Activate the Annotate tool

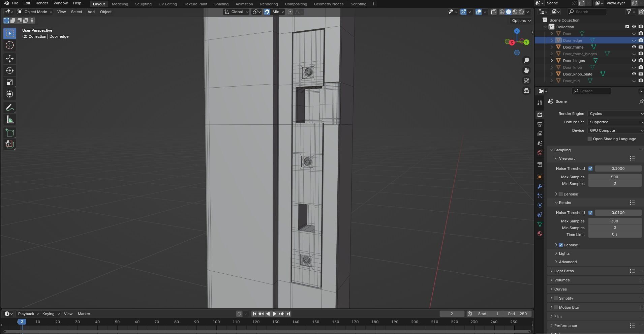coord(10,108)
